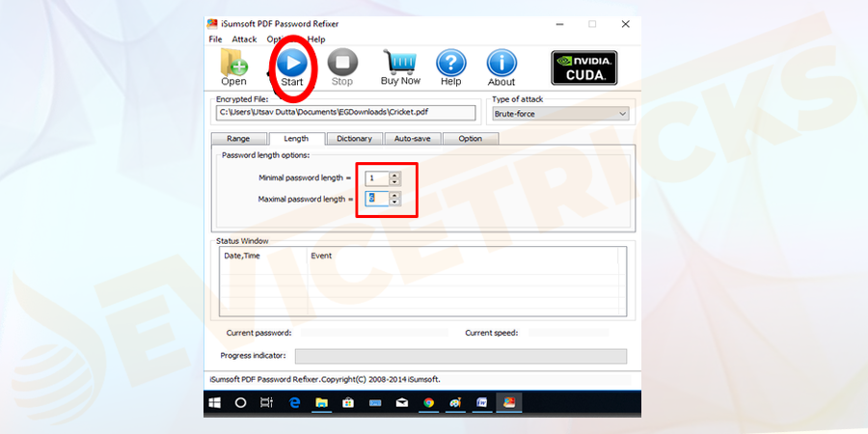
Task: Click the iSumsoft app icon in title bar
Action: tap(212, 24)
